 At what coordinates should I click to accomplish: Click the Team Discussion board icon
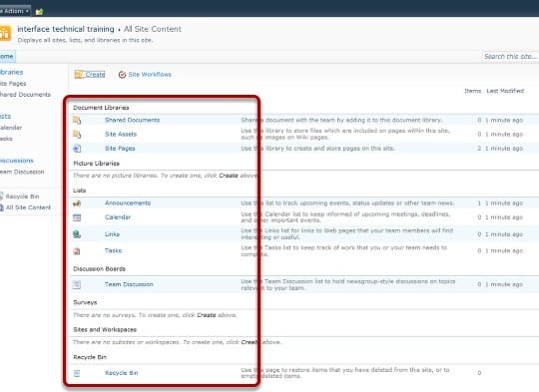tap(77, 284)
